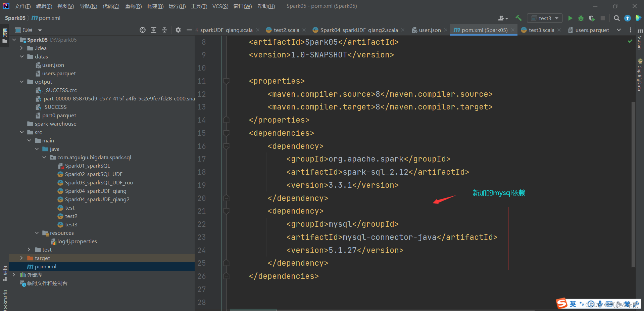Click pom.xml in the breadcrumb bar
644x311 pixels.
click(x=46, y=18)
